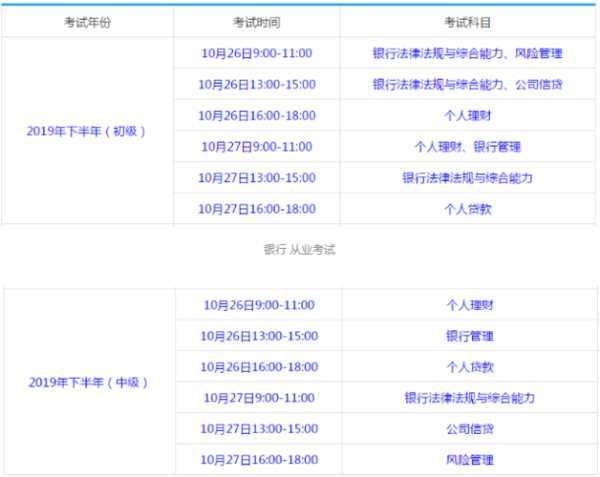Open 银行法律法规与综合能力、风险管理 subject link

pyautogui.click(x=468, y=52)
